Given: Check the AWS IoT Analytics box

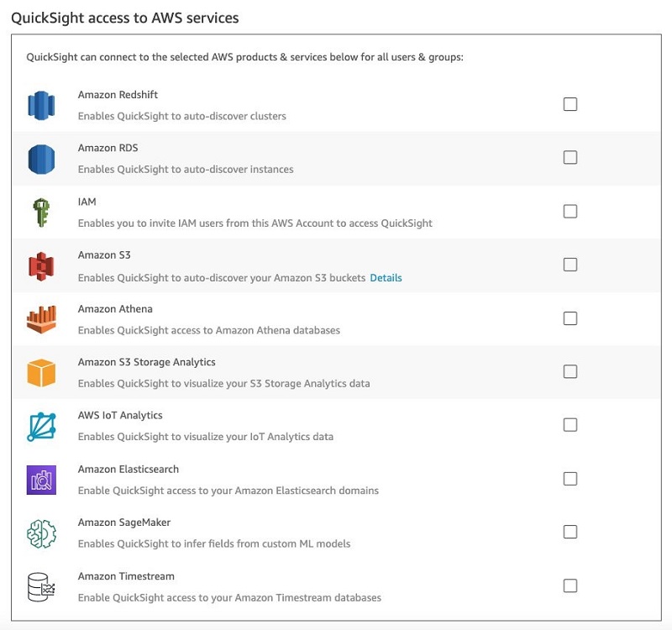Looking at the screenshot, I should 570,425.
